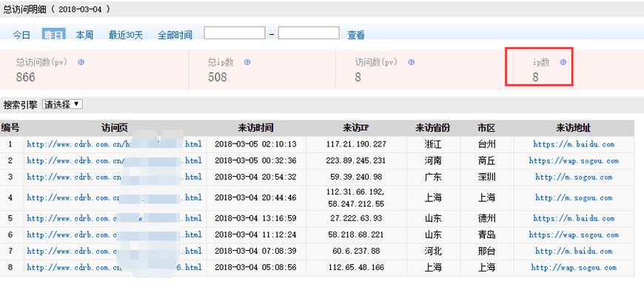Viewport: 644px width, 290px height.
Task: Click time 2018-03-04 13:16:59
Action: point(255,218)
